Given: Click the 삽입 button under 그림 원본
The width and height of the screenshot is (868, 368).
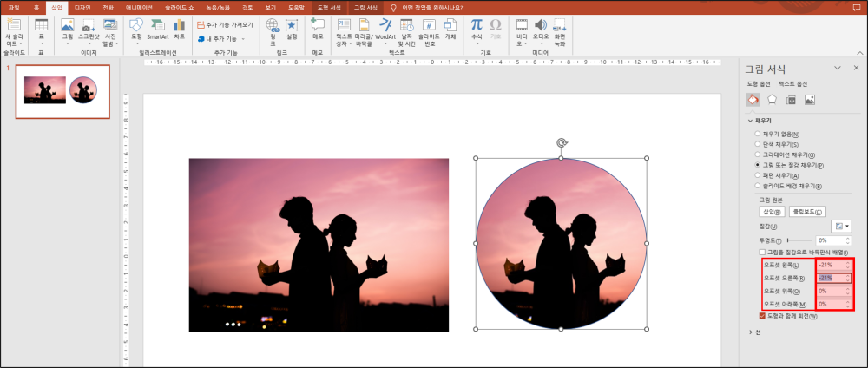Looking at the screenshot, I should [773, 212].
